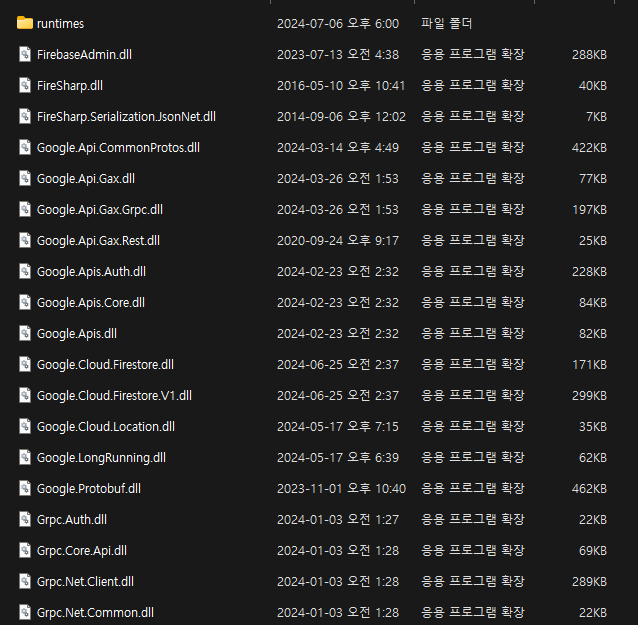The image size is (638, 625).
Task: Click the 7KB file size value
Action: coord(596,117)
